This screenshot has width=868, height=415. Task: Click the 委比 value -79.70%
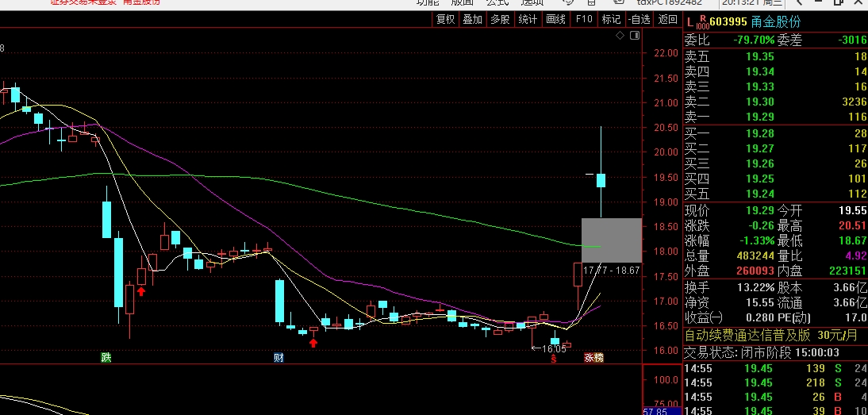(754, 40)
